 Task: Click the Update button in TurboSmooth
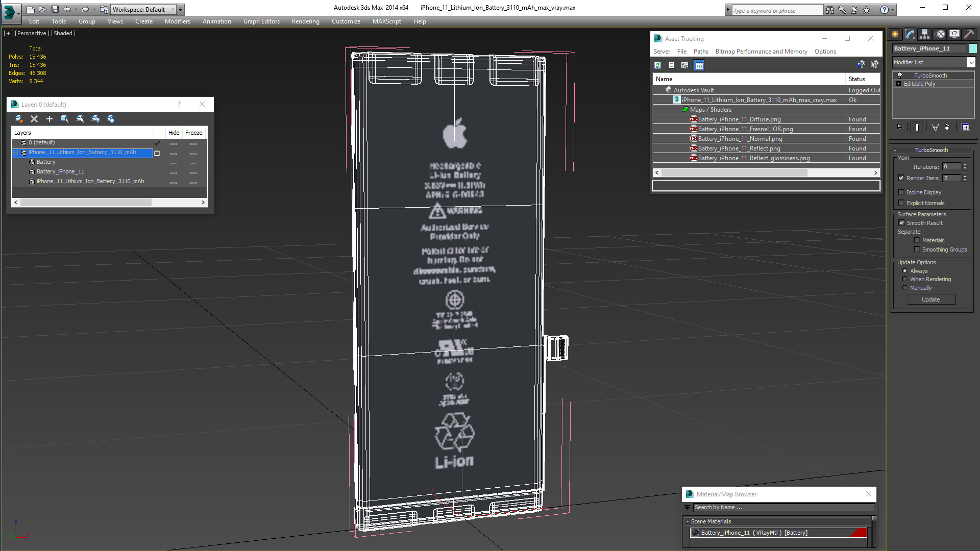pyautogui.click(x=931, y=299)
